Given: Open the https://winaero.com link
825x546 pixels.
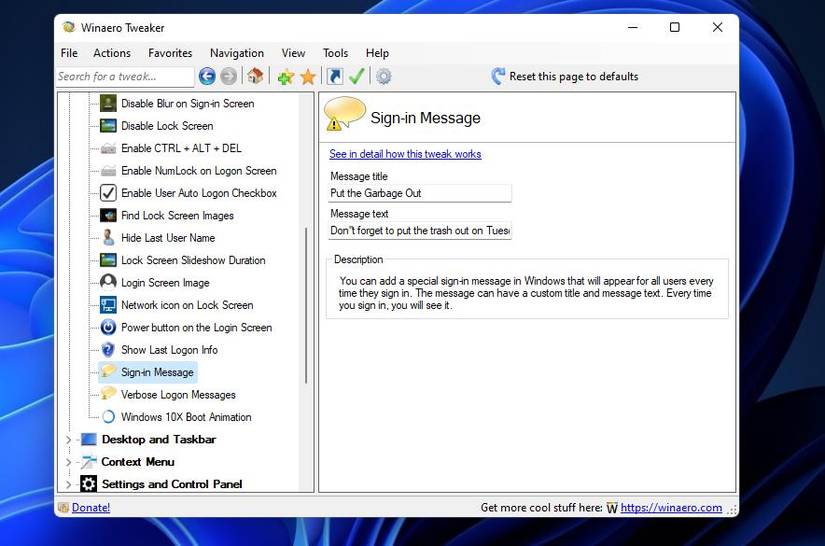Looking at the screenshot, I should [x=671, y=508].
